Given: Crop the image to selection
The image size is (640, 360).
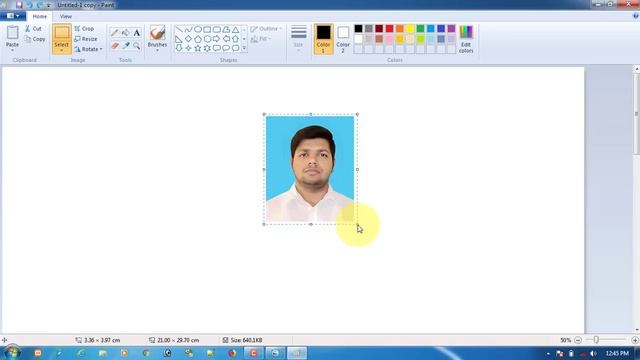Looking at the screenshot, I should coord(84,29).
